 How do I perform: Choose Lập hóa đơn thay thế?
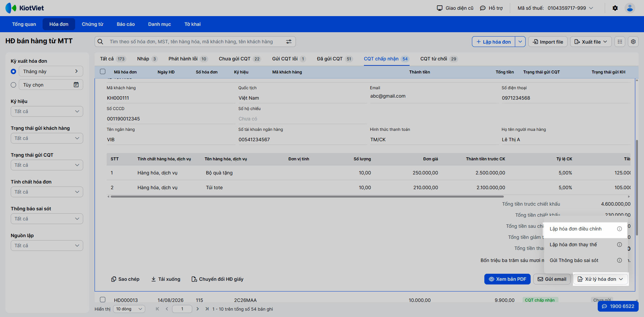pyautogui.click(x=573, y=245)
